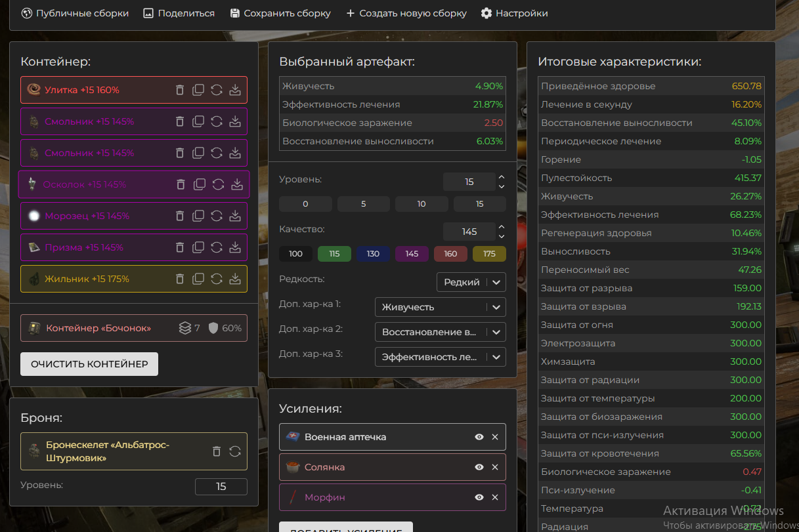
Task: Duplicate the Осколок +15 145% artifact
Action: [x=200, y=184]
